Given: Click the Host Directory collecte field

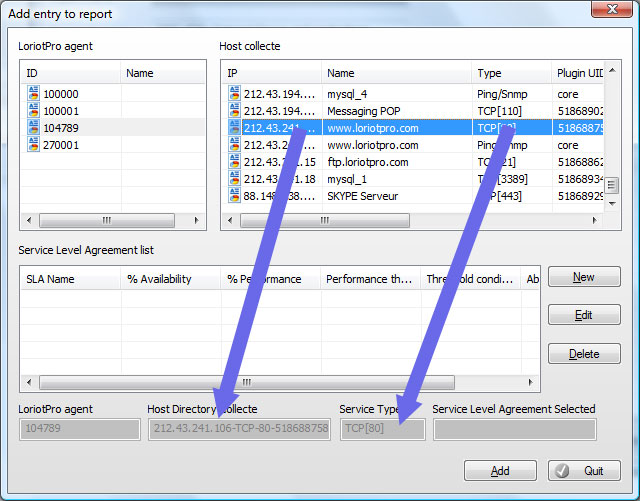Looking at the screenshot, I should click(238, 429).
